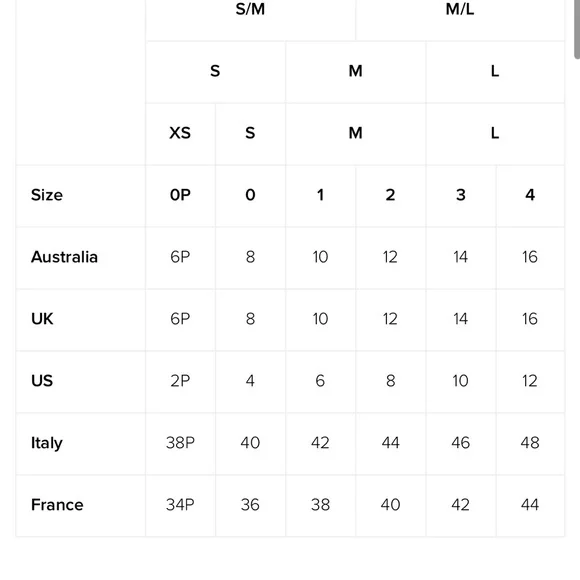580x580 pixels.
Task: Click the US row label
Action: (x=42, y=381)
